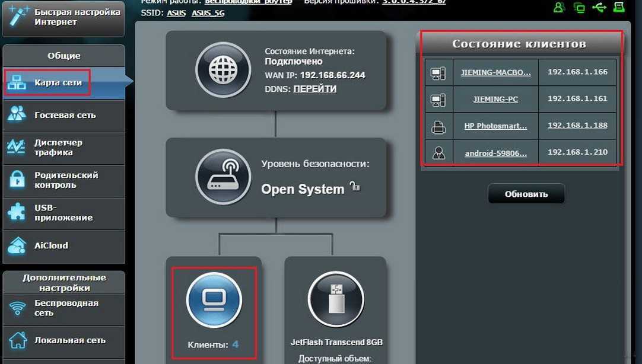Viewport: 642px width, 364px height.
Task: Click the 192.168.1.188 printer IP link
Action: tap(577, 126)
